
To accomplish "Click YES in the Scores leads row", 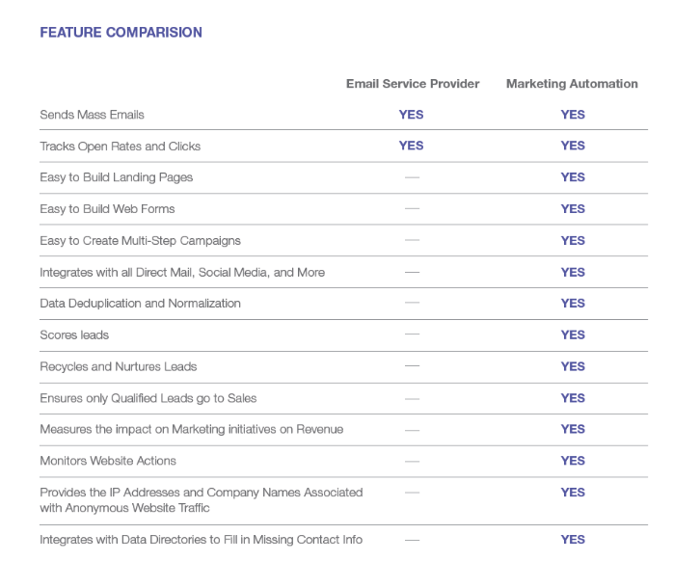I will 573,335.
